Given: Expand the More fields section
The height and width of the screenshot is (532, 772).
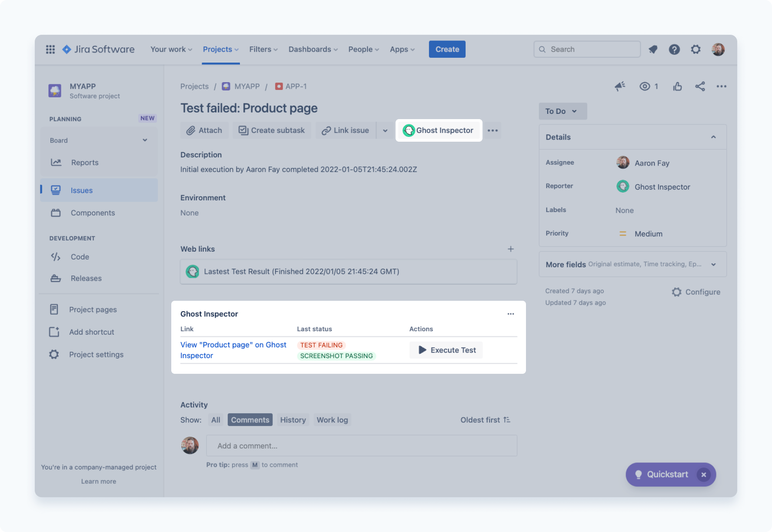Looking at the screenshot, I should (x=713, y=264).
